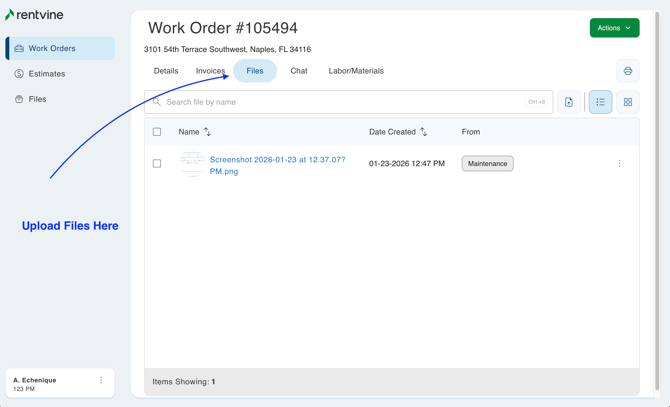The width and height of the screenshot is (670, 407).
Task: Go to Estimates in sidebar
Action: tap(47, 74)
